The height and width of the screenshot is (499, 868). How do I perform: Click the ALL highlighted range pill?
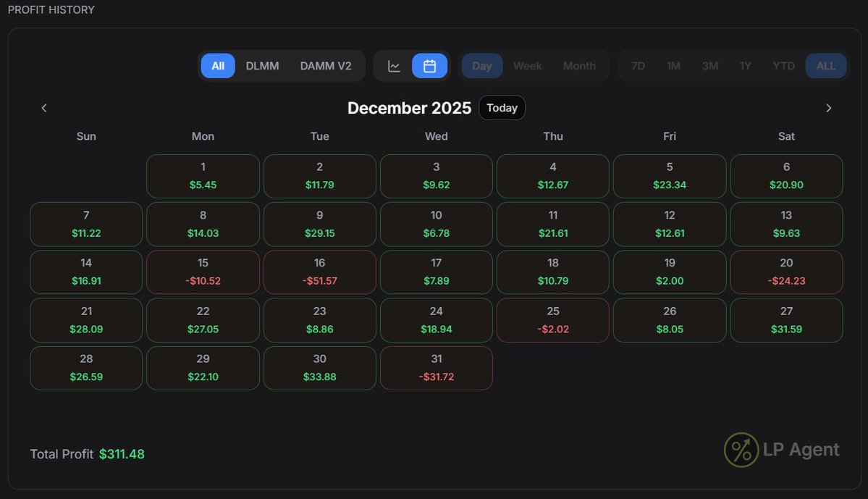tap(826, 65)
